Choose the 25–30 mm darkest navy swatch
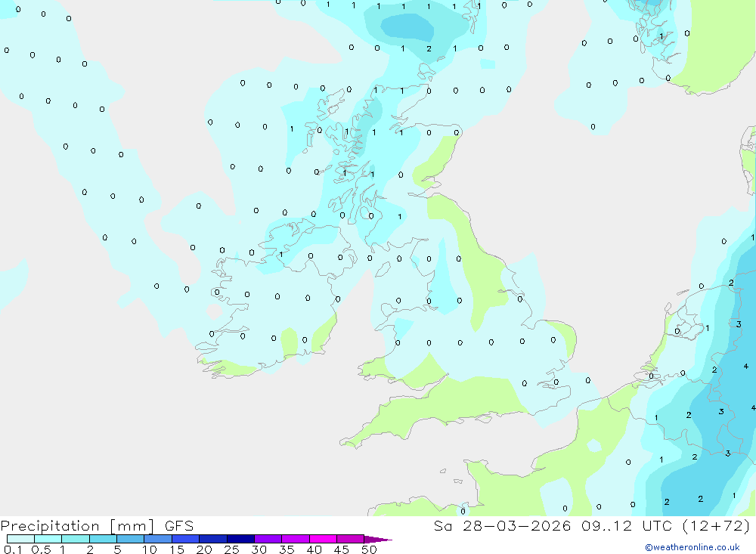The image size is (756, 554). (x=240, y=539)
